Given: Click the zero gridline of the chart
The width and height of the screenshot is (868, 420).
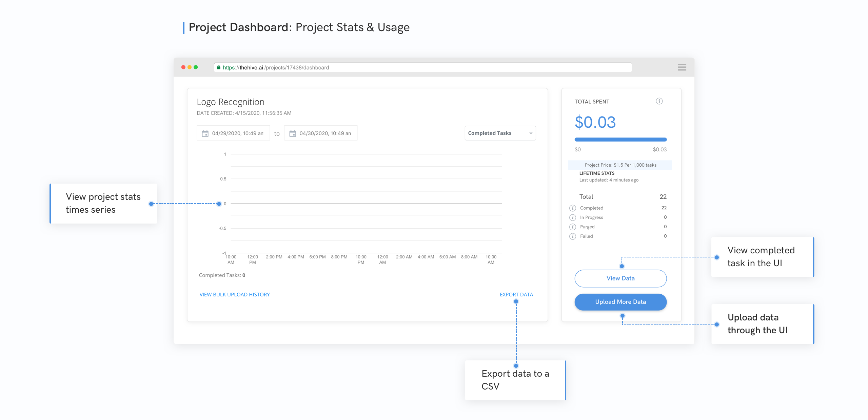Looking at the screenshot, I should click(x=366, y=204).
